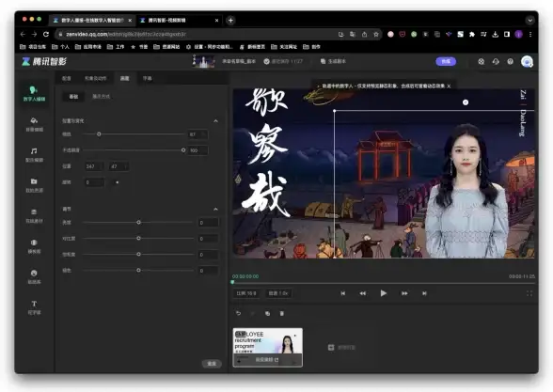Fast-forward the preview playback

pos(404,293)
